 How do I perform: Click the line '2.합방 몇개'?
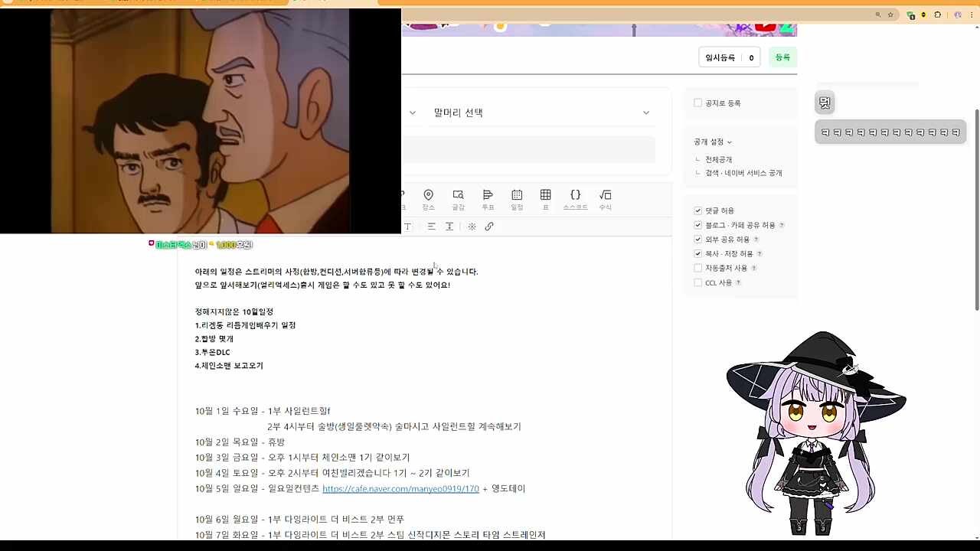click(x=214, y=338)
